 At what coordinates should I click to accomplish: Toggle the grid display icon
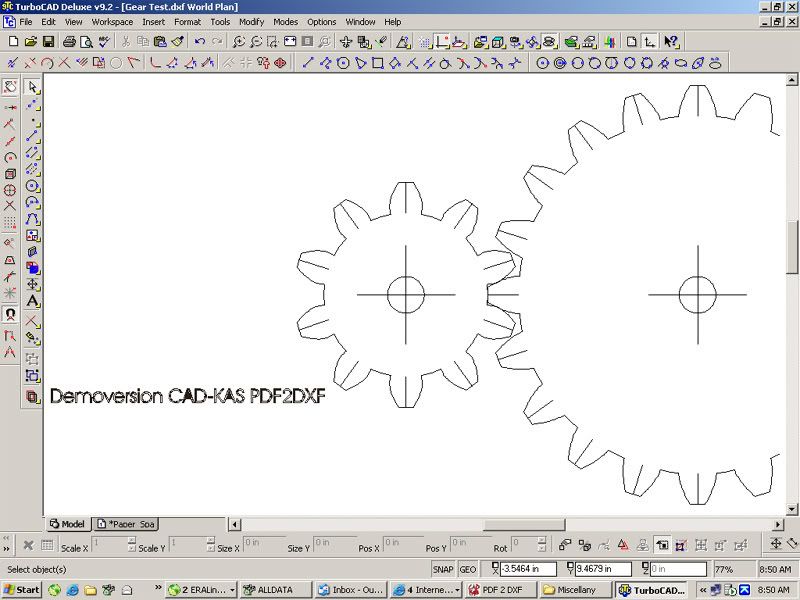pos(425,42)
